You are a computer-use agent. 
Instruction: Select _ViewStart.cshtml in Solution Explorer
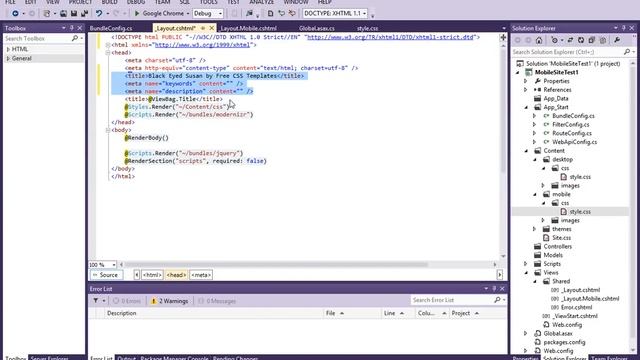coord(574,316)
